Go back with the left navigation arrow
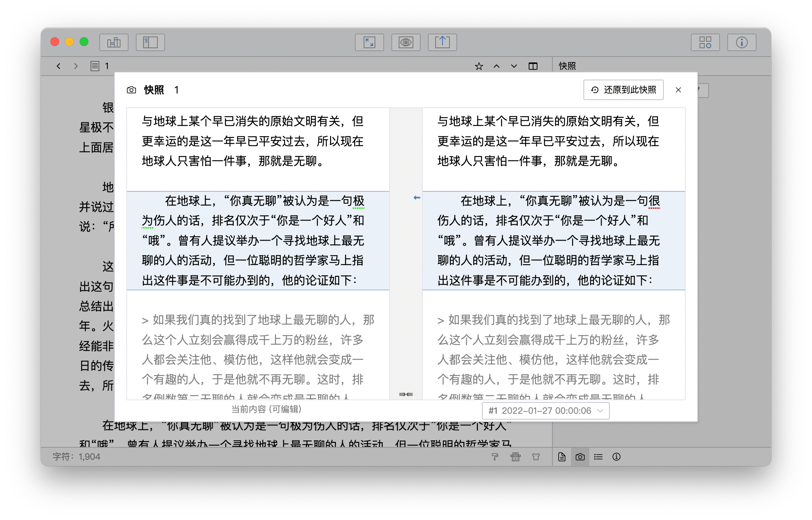Viewport: 812px width, 520px height. click(x=58, y=66)
